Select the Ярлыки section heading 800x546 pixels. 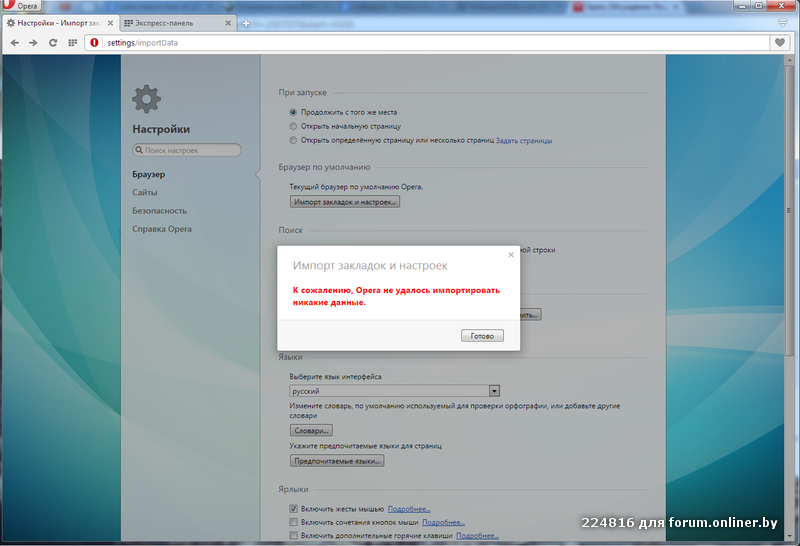(293, 489)
